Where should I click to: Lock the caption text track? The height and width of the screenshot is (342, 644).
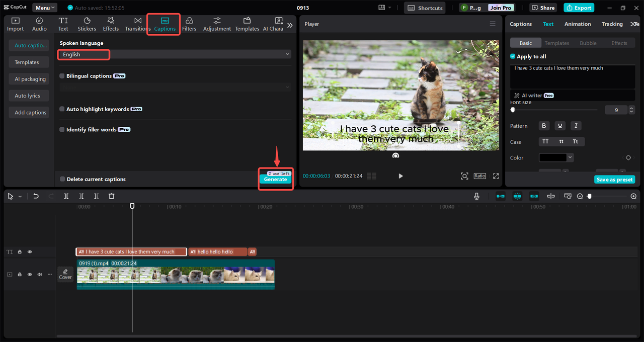tap(20, 251)
